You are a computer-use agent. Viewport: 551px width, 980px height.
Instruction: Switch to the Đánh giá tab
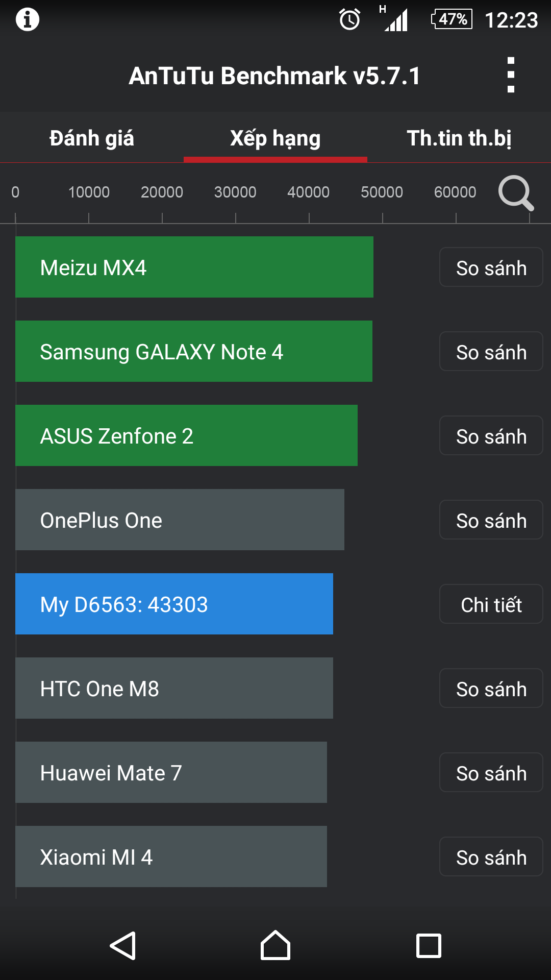92,138
